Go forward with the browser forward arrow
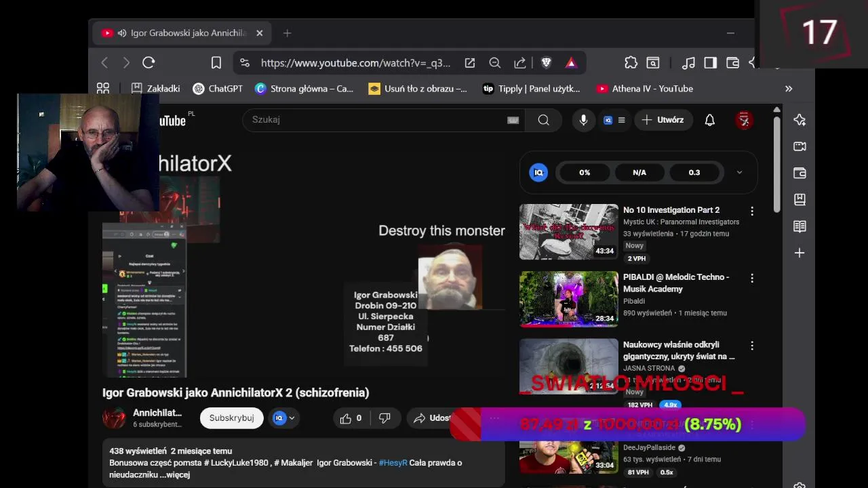The width and height of the screenshot is (868, 488). point(126,63)
